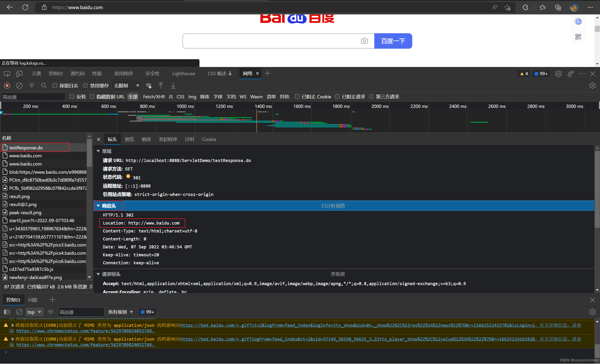Click the Baidu QR code sidebar icon

[x=578, y=37]
